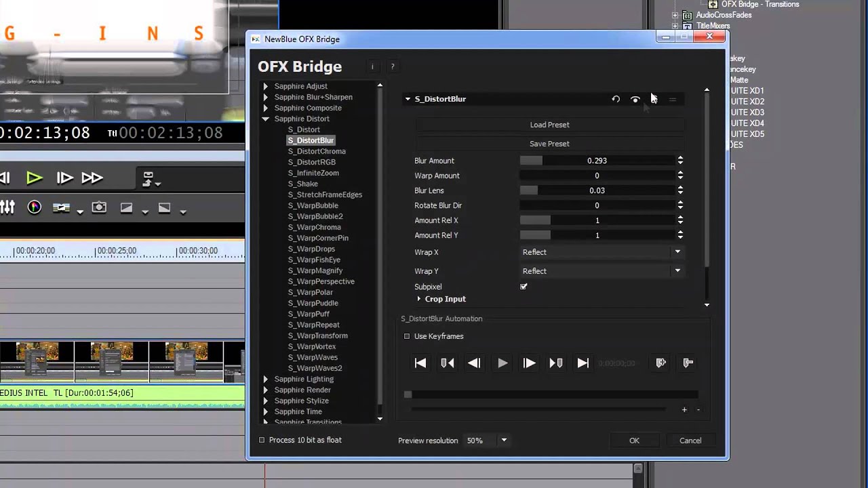Click the automation timeline scrubber handle

[x=408, y=394]
